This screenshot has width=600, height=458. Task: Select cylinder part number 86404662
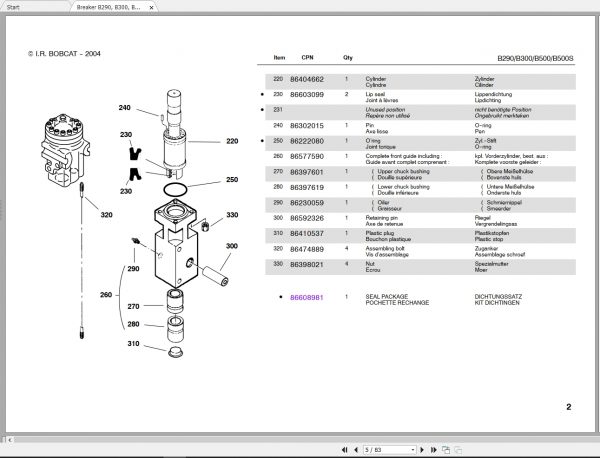tap(307, 79)
